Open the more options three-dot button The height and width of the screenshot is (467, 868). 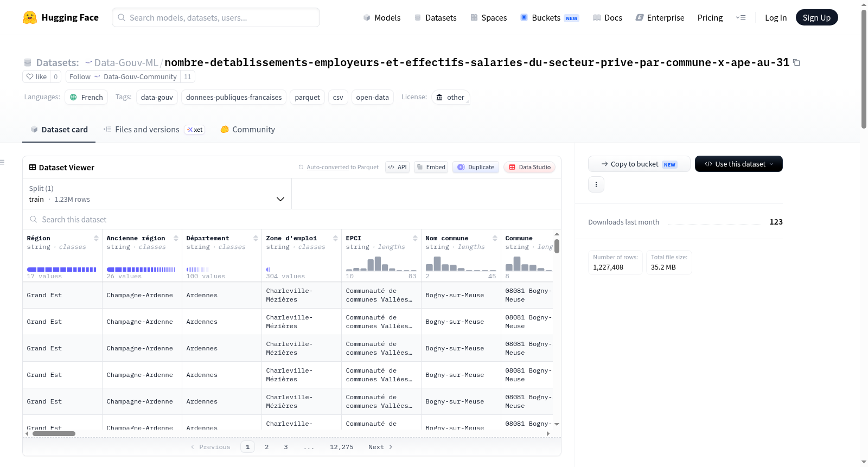click(596, 184)
